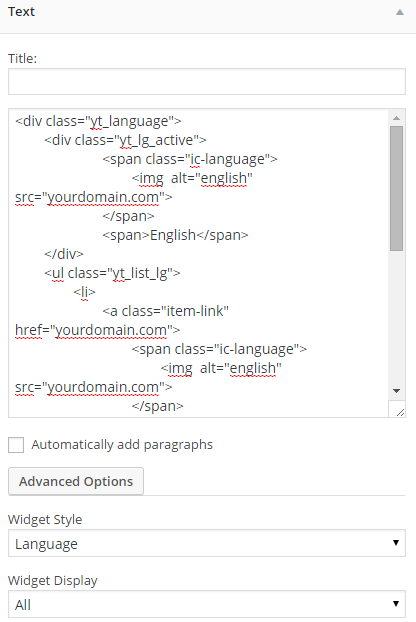416x622 pixels.
Task: Click the textarea scroll-up arrow
Action: coord(396,118)
